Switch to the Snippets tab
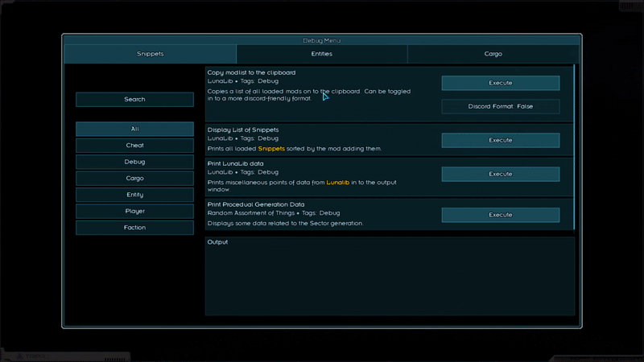Screen dimensions: 644x362 pyautogui.click(x=150, y=54)
